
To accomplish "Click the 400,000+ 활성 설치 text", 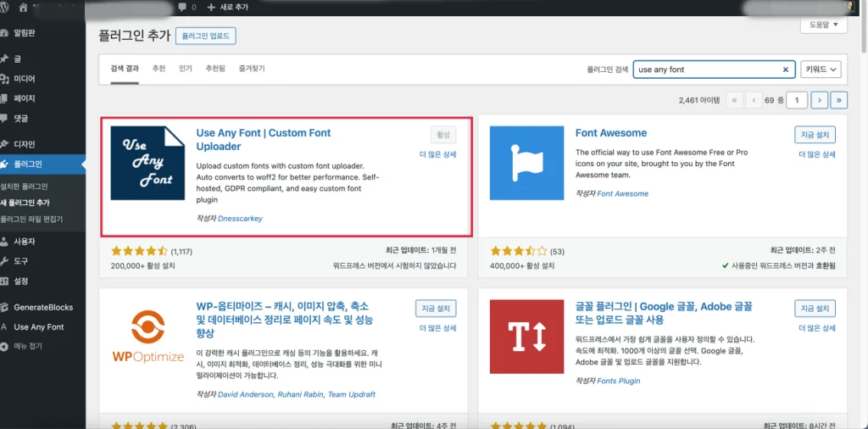I will click(x=522, y=265).
